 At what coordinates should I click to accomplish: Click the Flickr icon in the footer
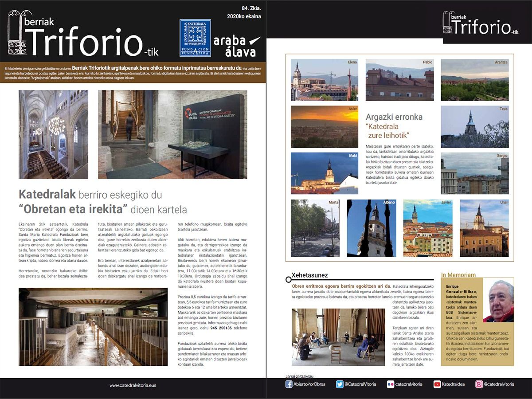tap(391, 384)
